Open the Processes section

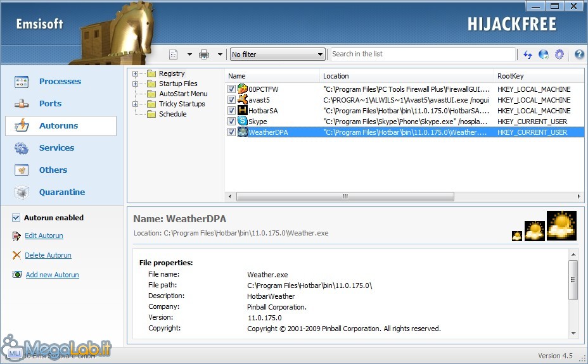[60, 81]
